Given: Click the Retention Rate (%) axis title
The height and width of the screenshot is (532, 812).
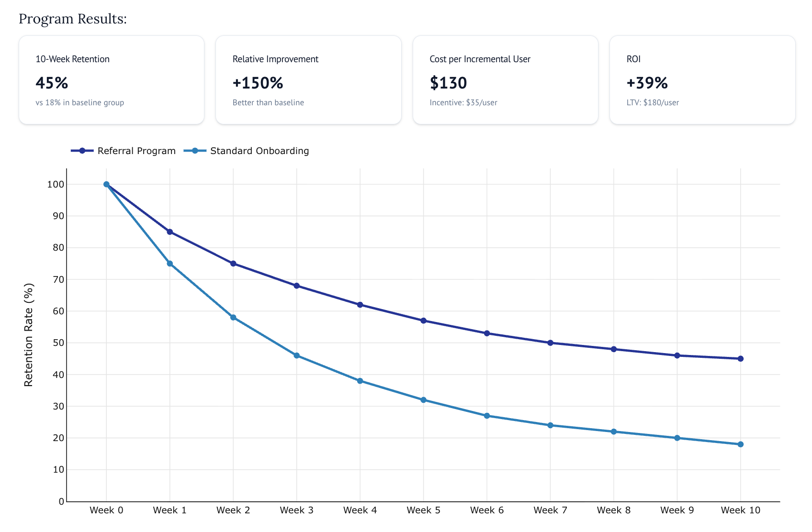Looking at the screenshot, I should [x=29, y=335].
